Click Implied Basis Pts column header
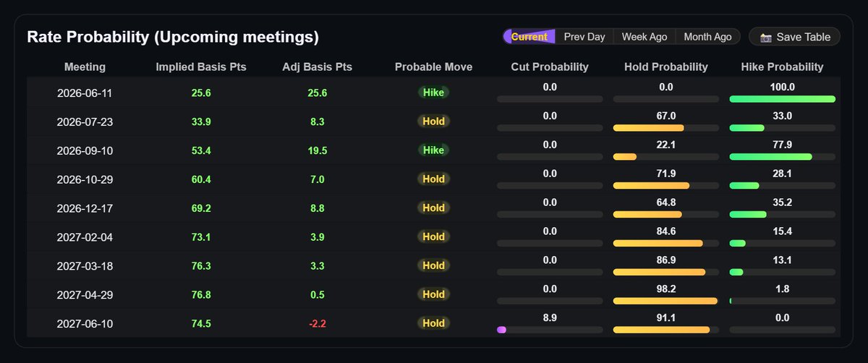Screen dimensions: 868x363 201,67
